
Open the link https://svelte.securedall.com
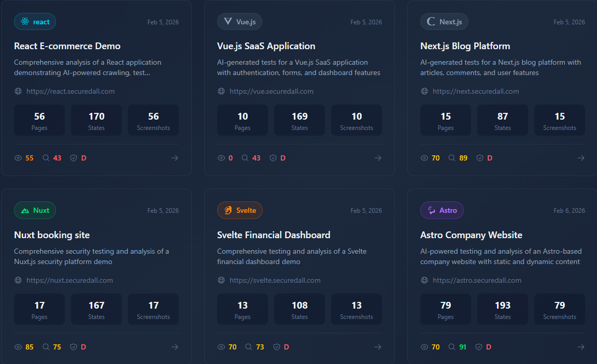tap(275, 280)
